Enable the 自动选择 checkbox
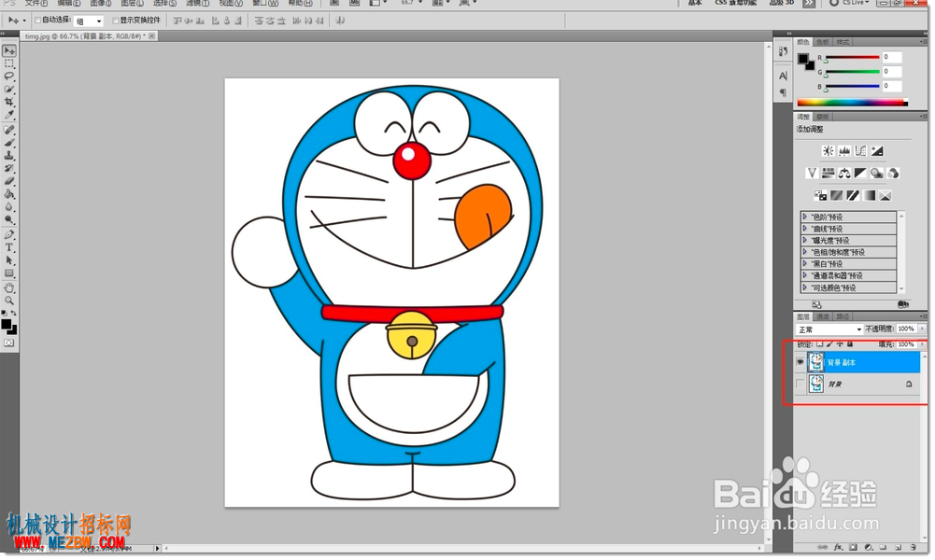 tap(37, 21)
